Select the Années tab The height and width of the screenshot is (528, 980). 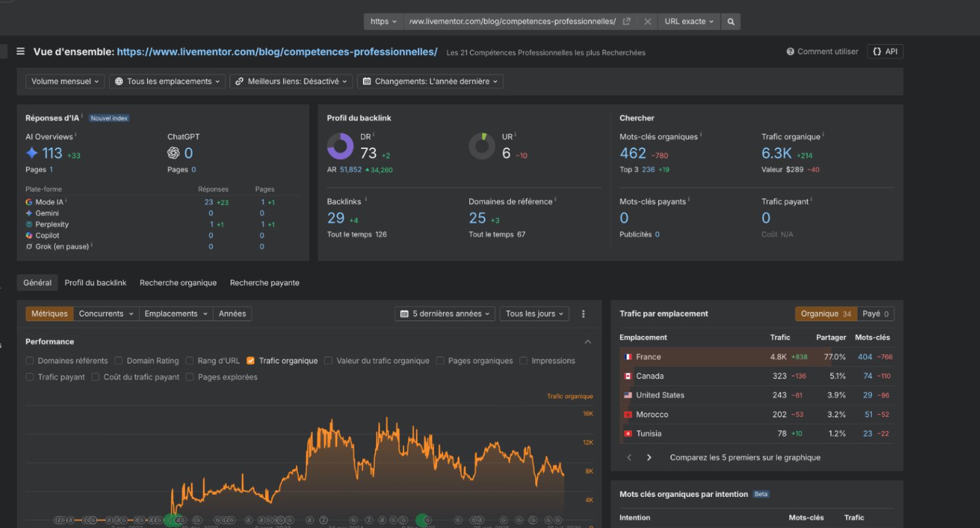pyautogui.click(x=233, y=314)
